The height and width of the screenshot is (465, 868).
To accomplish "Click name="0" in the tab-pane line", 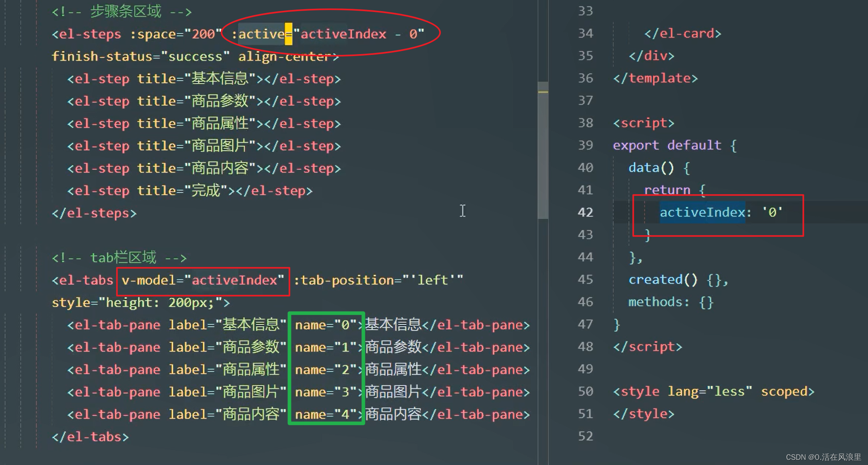I will 325,325.
